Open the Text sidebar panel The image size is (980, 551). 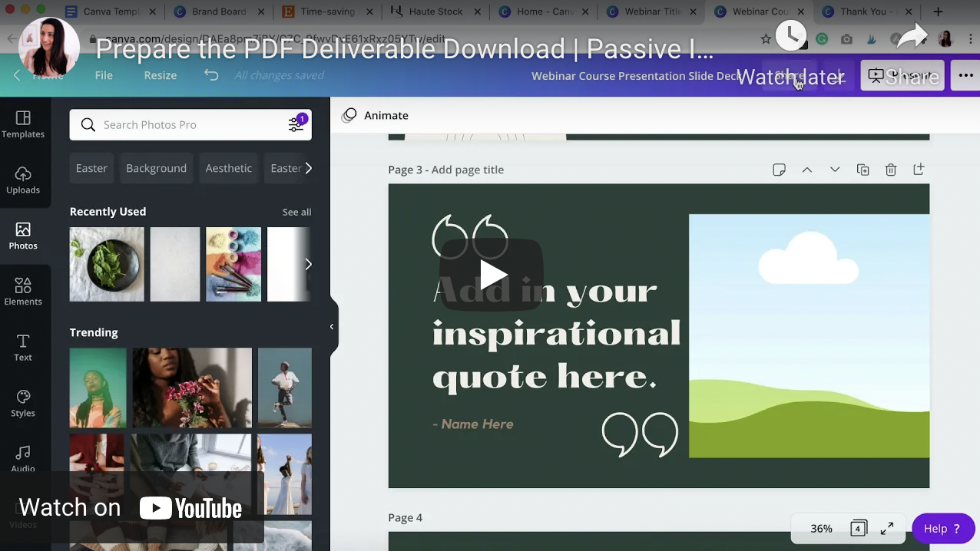click(23, 348)
